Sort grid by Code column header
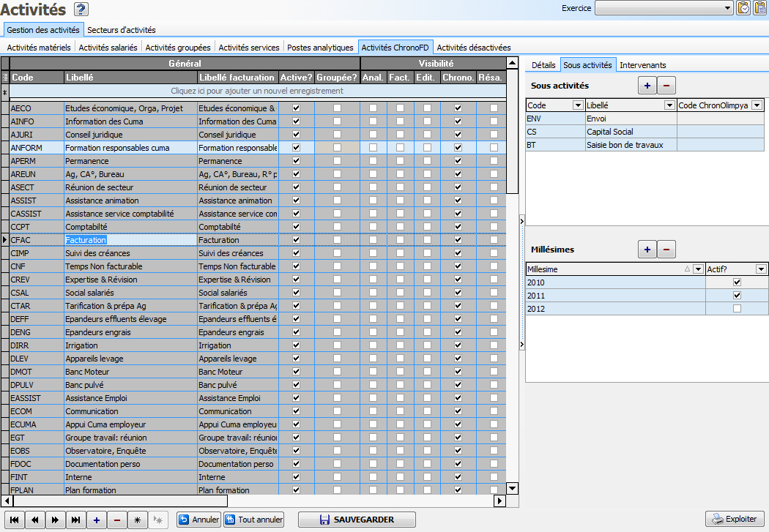 (x=37, y=78)
